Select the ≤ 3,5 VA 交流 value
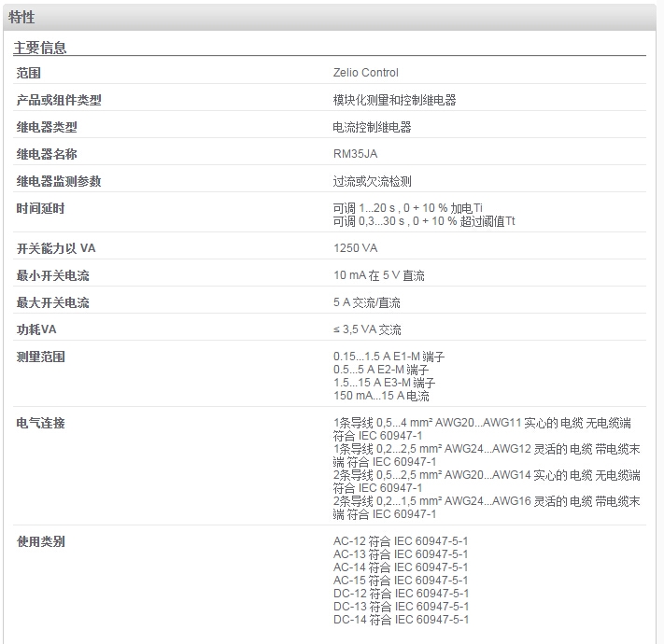Viewport: 664px width, 644px height. [367, 329]
